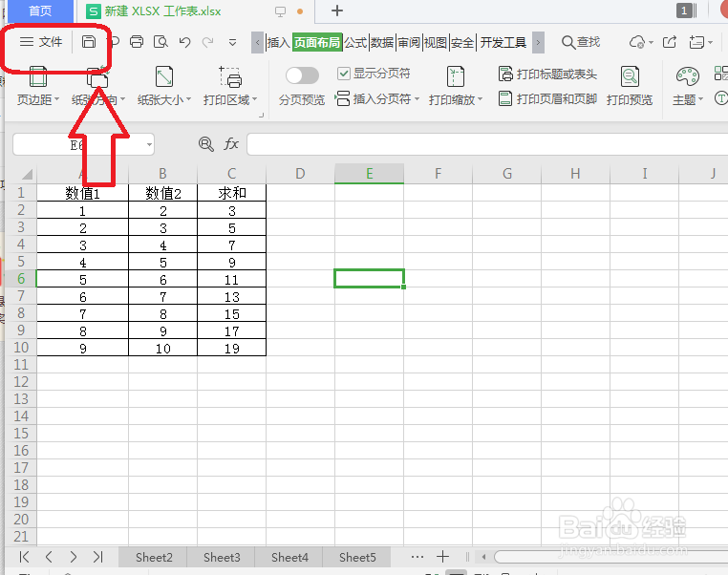Go to the first sheet with the navigation arrow
Image resolution: width=728 pixels, height=575 pixels.
click(25, 557)
